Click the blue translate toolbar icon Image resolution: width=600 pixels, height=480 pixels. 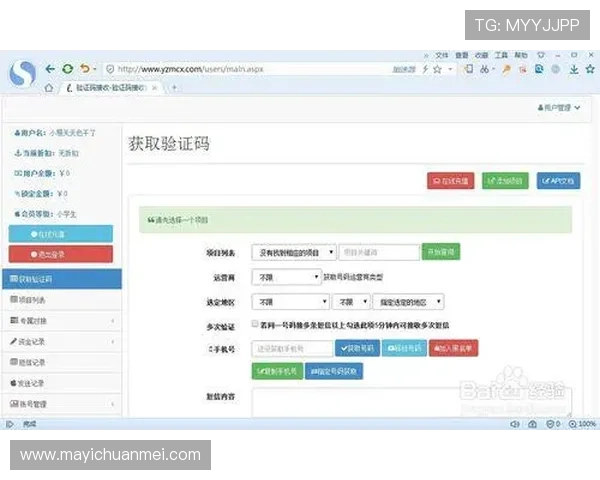tap(539, 69)
